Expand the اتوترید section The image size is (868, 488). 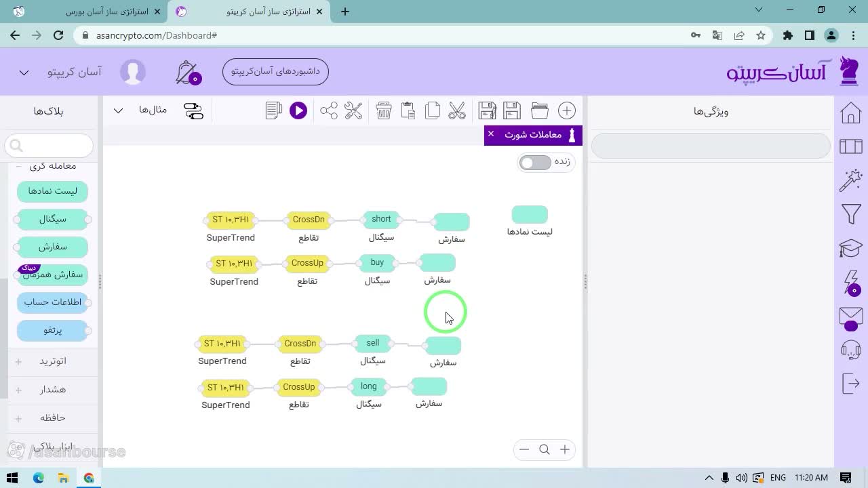pos(18,361)
